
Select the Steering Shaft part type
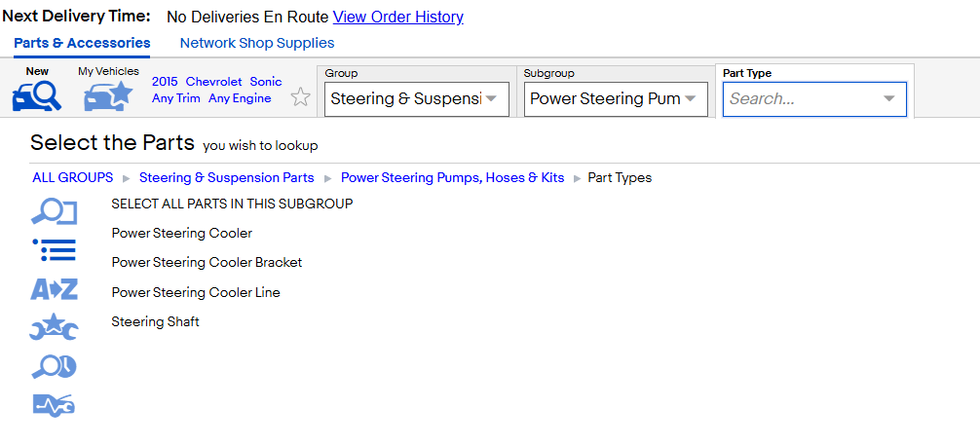coord(155,321)
